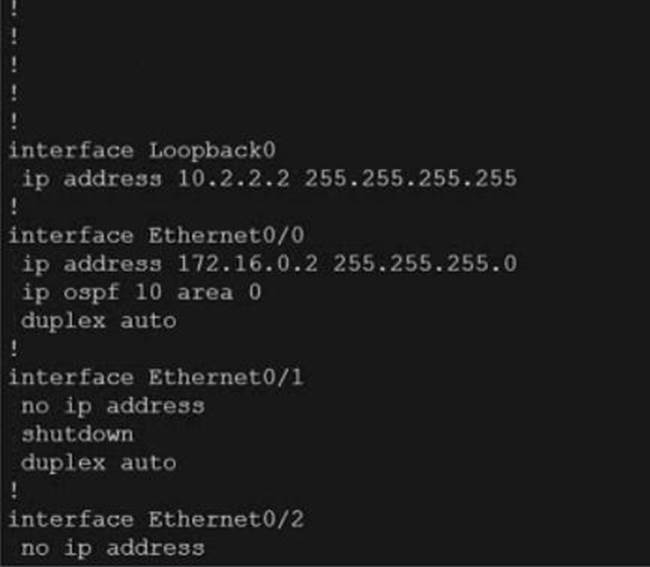The image size is (650, 567).
Task: Click the exclamation mark above Ethernet0/2
Action: (13, 491)
